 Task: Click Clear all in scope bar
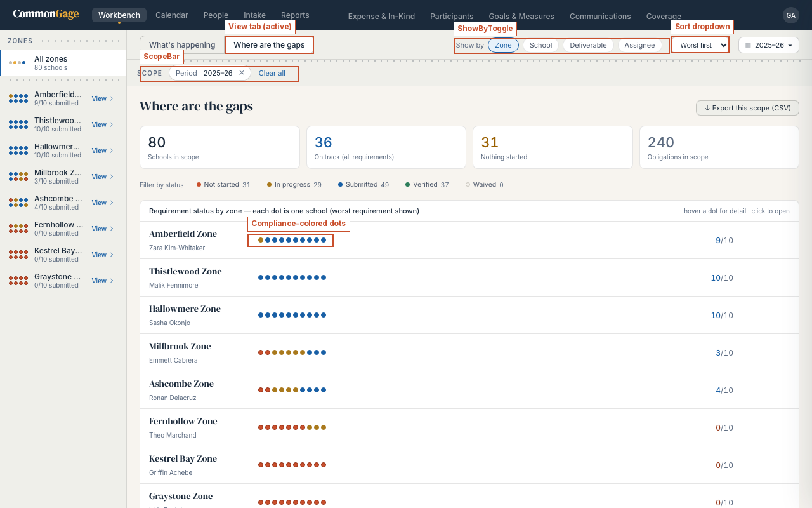tap(272, 73)
